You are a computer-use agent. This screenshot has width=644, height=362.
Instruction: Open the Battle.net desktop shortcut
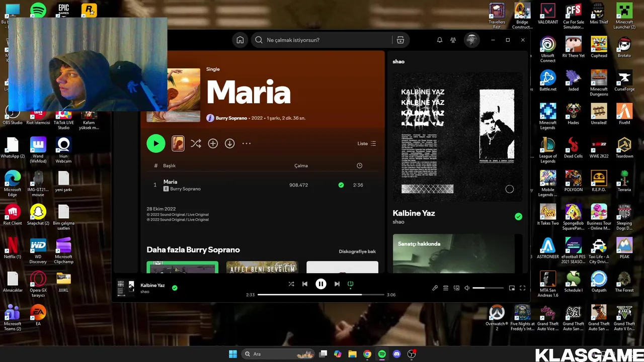[548, 80]
